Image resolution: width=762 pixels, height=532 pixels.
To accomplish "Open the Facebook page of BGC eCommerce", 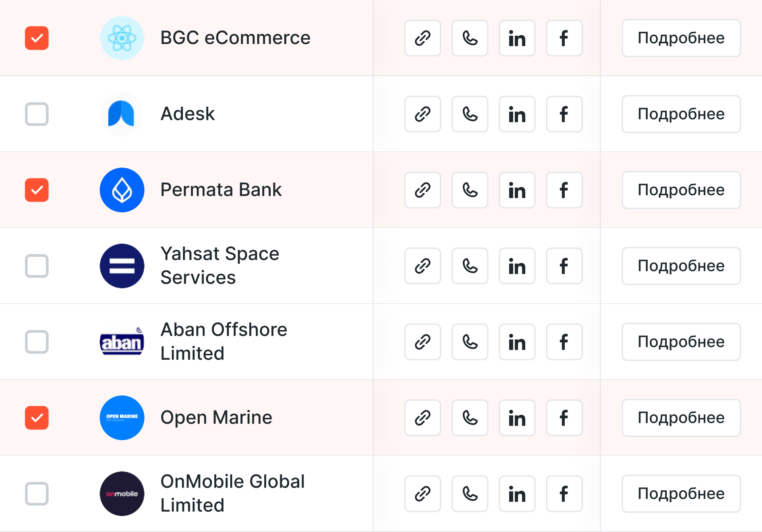I will 564,38.
